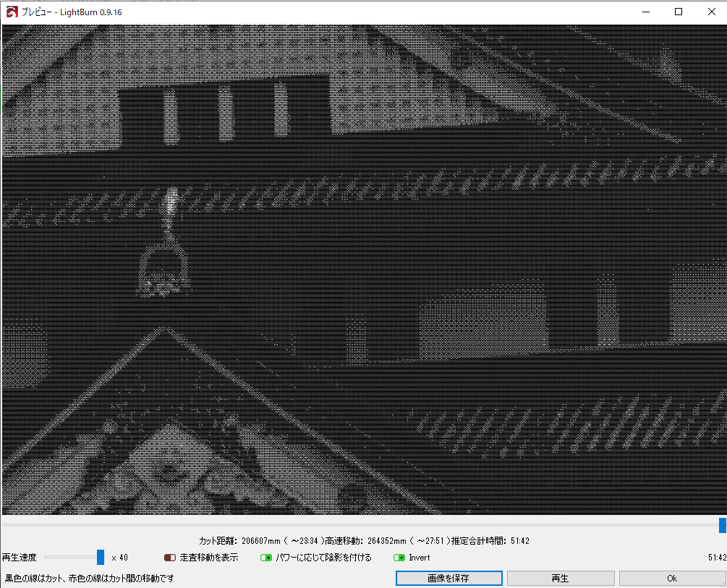Click the 推定合計時間: 51:42 text
727x588 pixels.
[x=490, y=541]
